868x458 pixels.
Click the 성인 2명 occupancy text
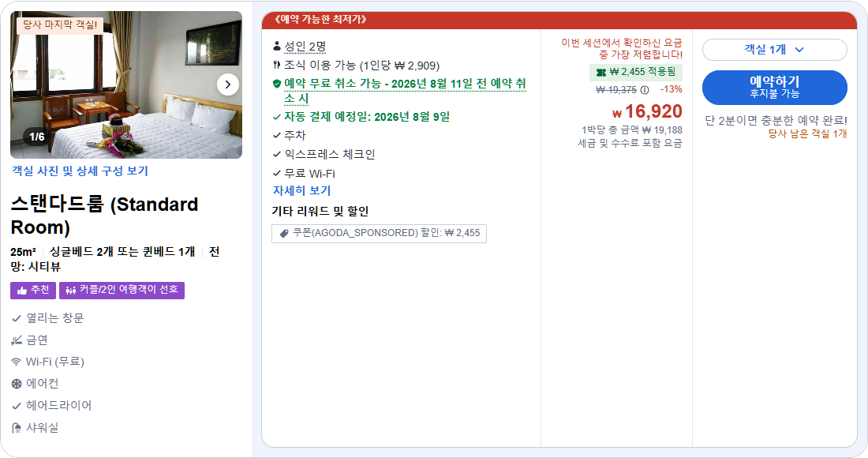click(x=305, y=47)
